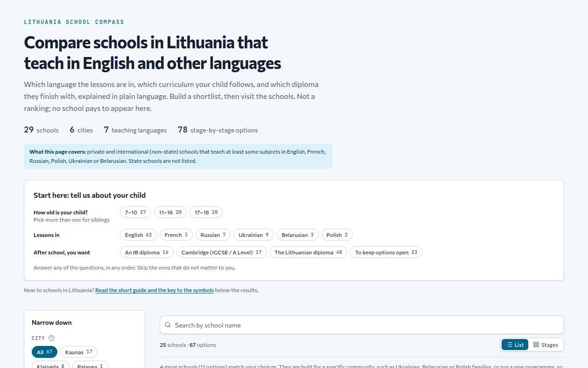Click the '7 teaching languages' statistic
This screenshot has width=588, height=368.
135,130
